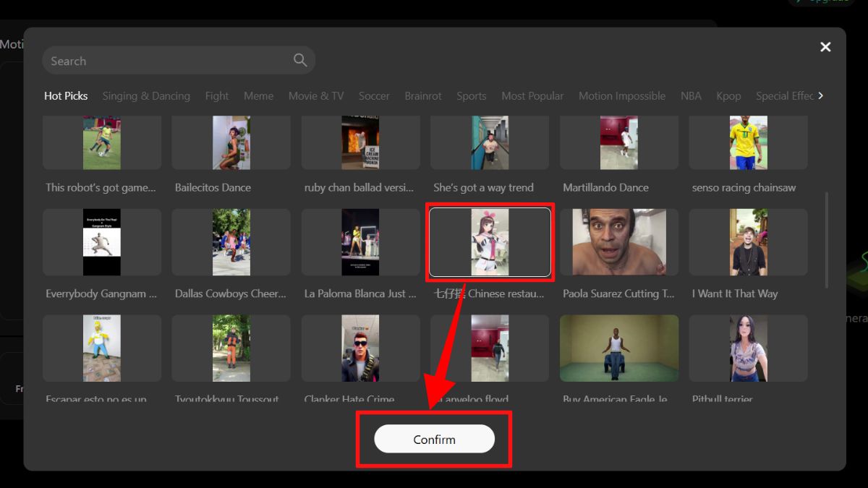Image resolution: width=868 pixels, height=488 pixels.
Task: Select the Pitbull terrier template
Action: point(748,348)
